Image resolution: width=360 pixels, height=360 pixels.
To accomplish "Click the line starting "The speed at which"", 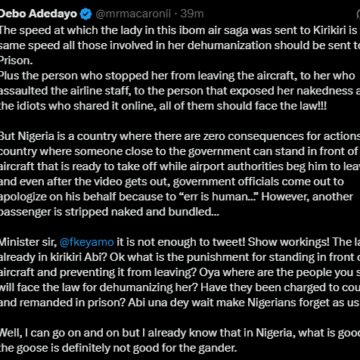I will 180,30.
